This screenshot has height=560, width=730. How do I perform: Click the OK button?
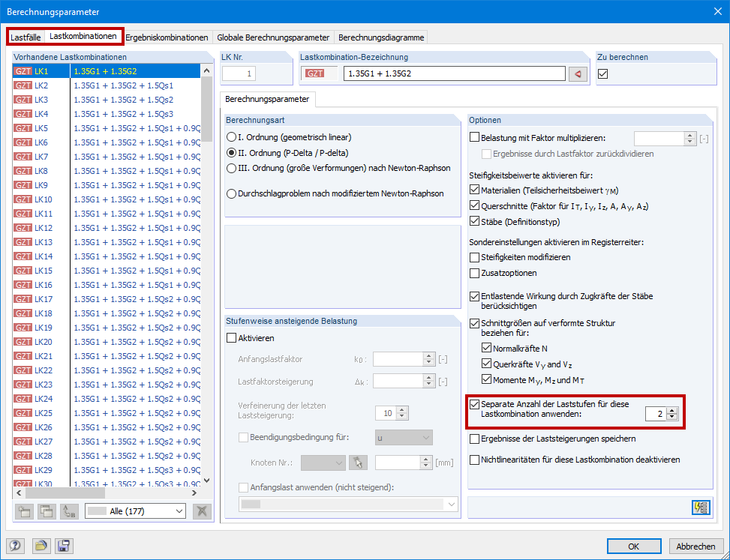coord(634,546)
